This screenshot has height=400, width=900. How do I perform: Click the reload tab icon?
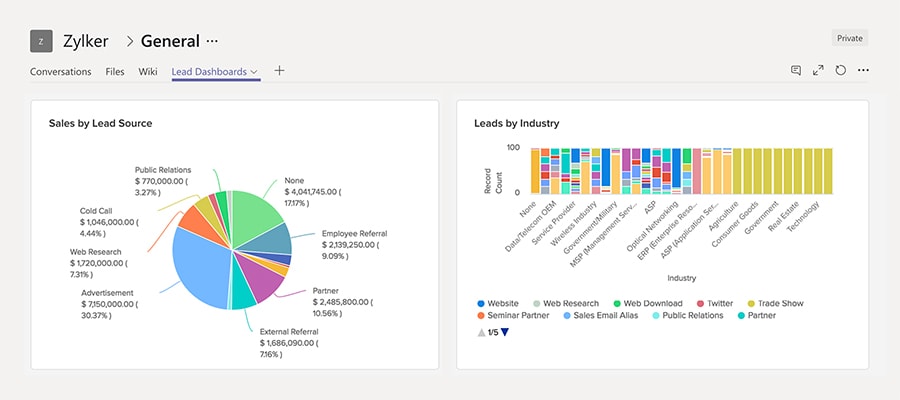pyautogui.click(x=841, y=71)
